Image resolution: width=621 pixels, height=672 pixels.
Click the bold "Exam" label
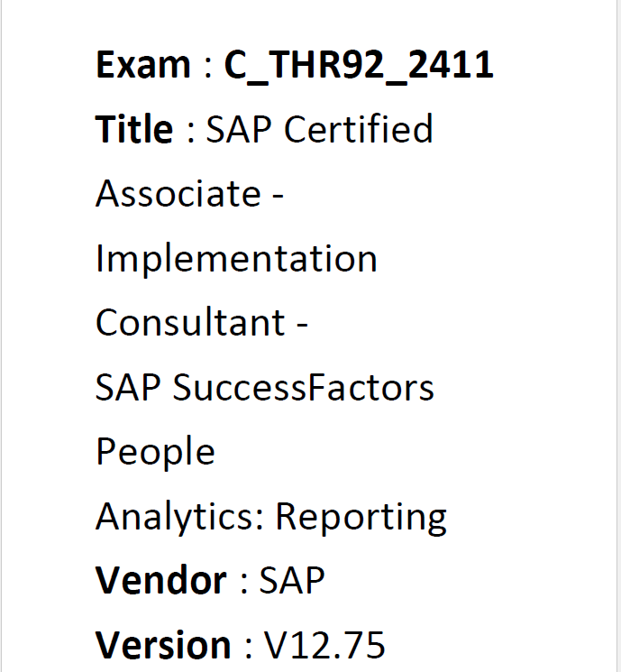pos(143,65)
